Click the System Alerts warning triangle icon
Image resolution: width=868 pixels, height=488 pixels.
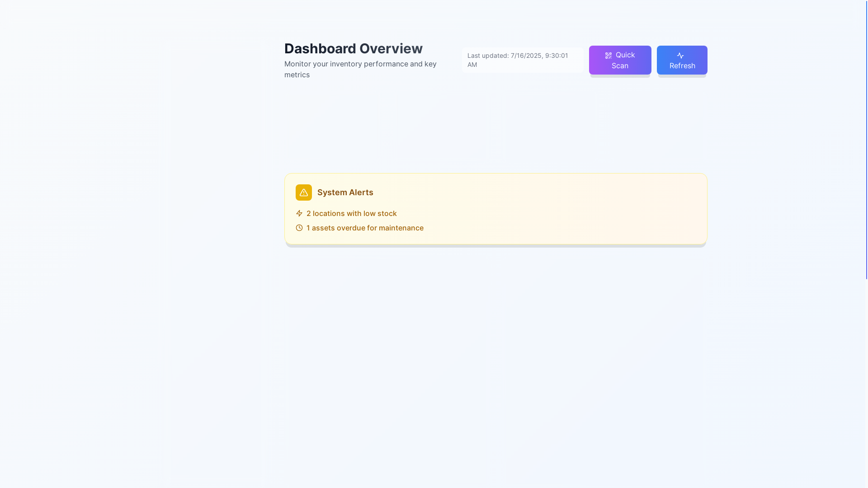pyautogui.click(x=304, y=192)
